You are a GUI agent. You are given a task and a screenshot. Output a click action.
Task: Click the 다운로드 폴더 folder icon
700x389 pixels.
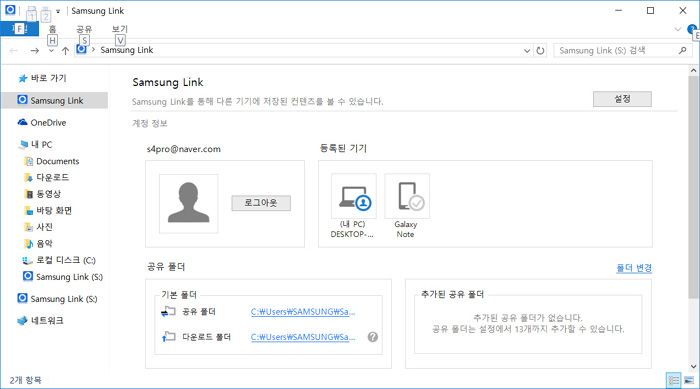pos(168,336)
